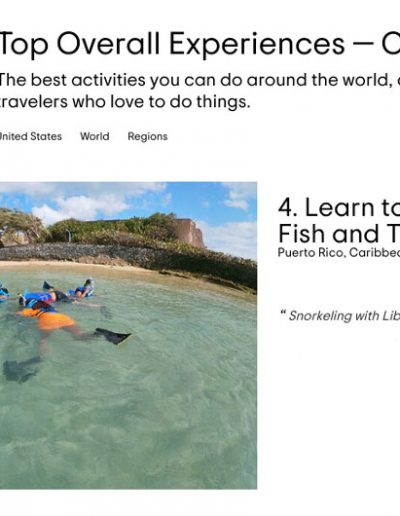Image resolution: width=400 pixels, height=516 pixels.
Task: Open the Regions tab
Action: 147,137
